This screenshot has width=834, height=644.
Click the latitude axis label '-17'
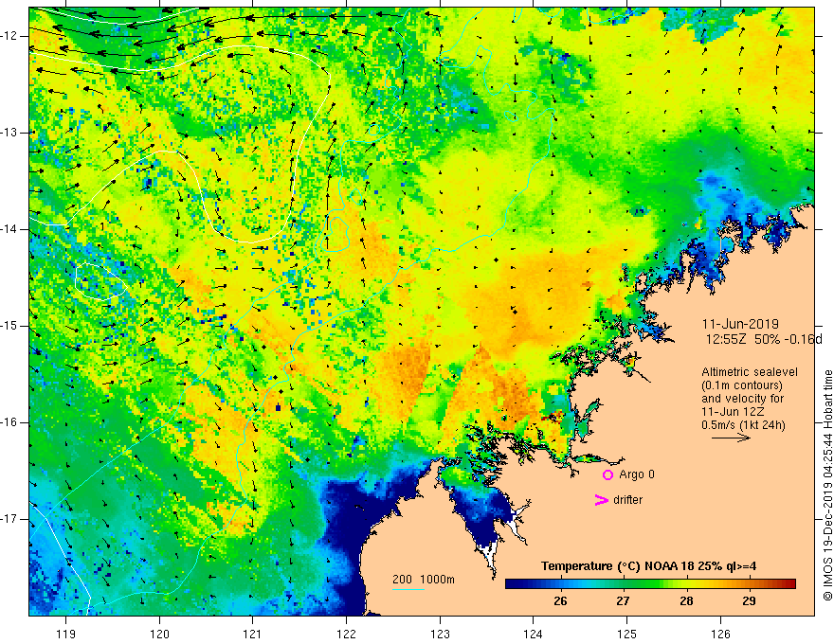click(10, 519)
